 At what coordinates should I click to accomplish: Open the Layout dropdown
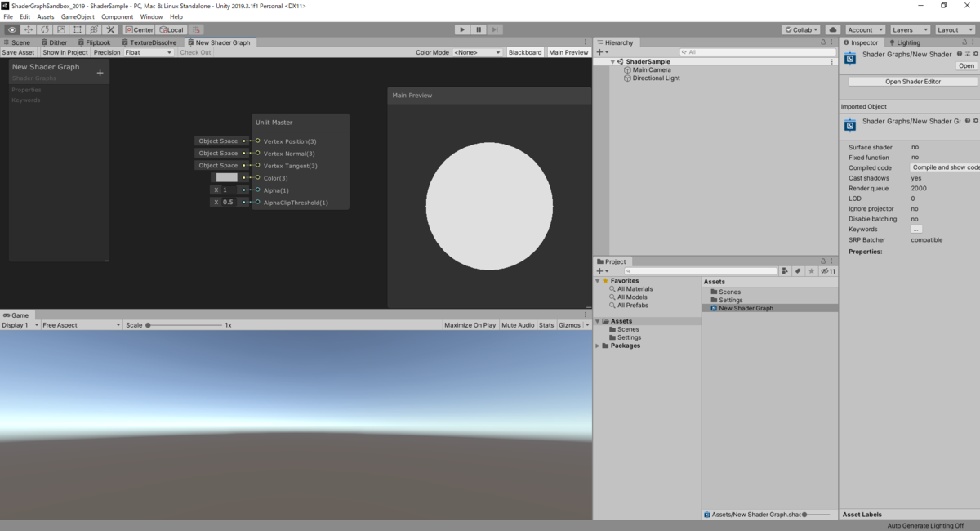954,29
